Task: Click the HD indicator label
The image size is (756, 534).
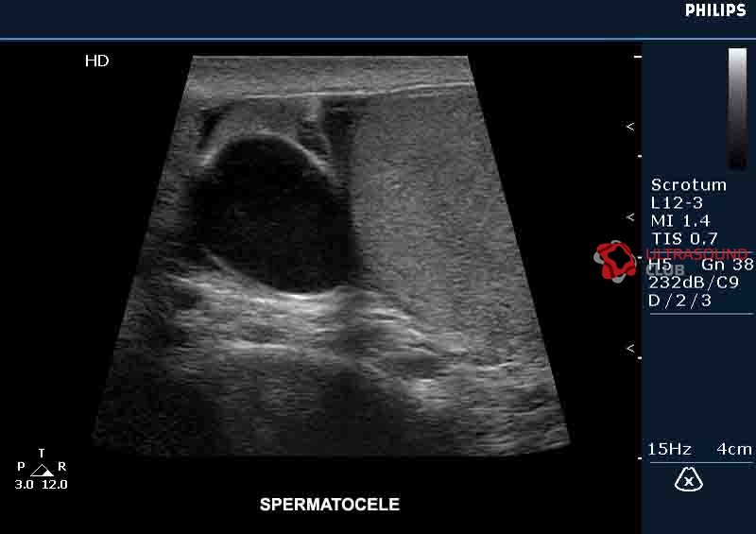Action: click(97, 60)
